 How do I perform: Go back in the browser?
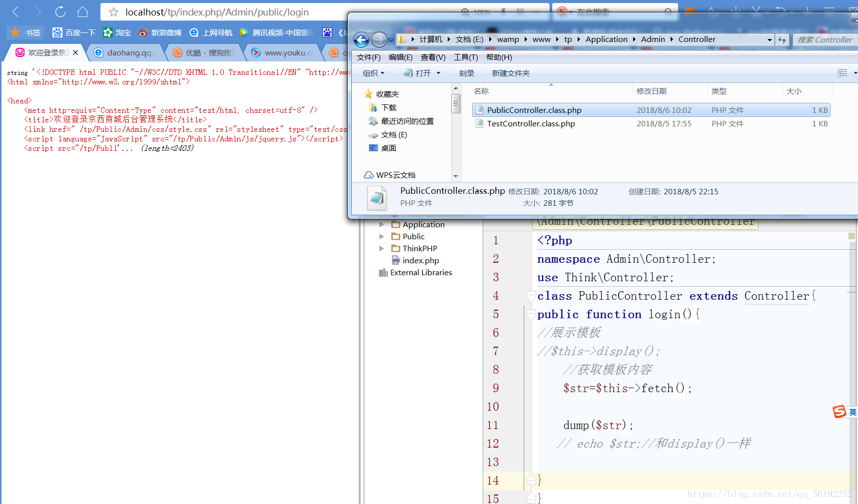coord(15,11)
